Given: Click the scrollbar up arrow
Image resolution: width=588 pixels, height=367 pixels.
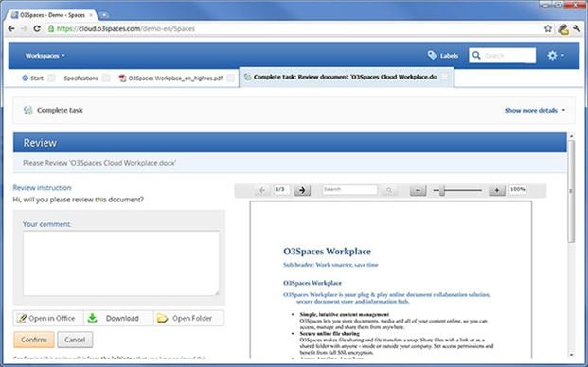Looking at the screenshot, I should [x=571, y=136].
